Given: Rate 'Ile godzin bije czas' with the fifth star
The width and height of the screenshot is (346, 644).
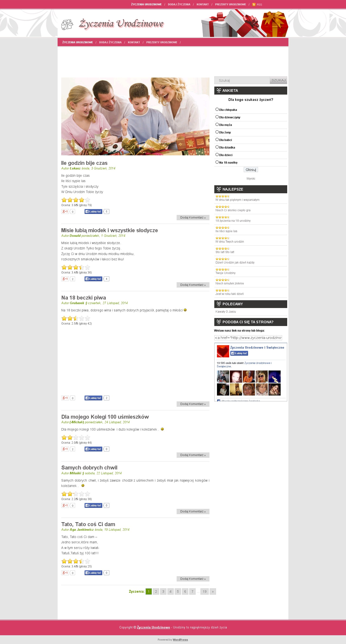Looking at the screenshot, I should tap(87, 200).
